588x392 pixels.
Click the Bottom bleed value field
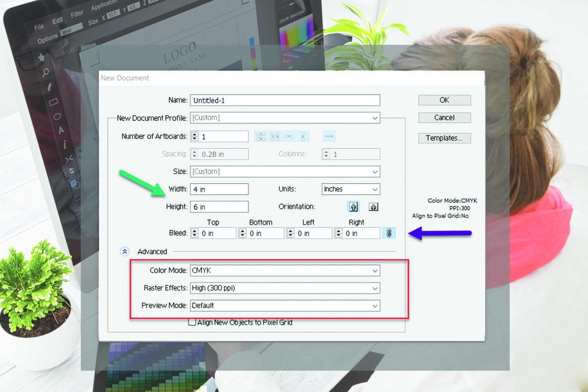(x=266, y=233)
